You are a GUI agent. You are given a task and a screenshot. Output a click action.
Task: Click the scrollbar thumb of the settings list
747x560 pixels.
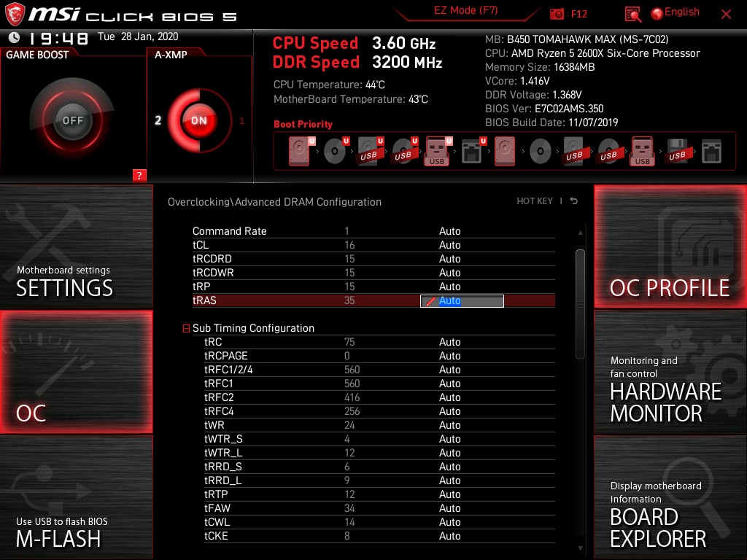[580, 303]
